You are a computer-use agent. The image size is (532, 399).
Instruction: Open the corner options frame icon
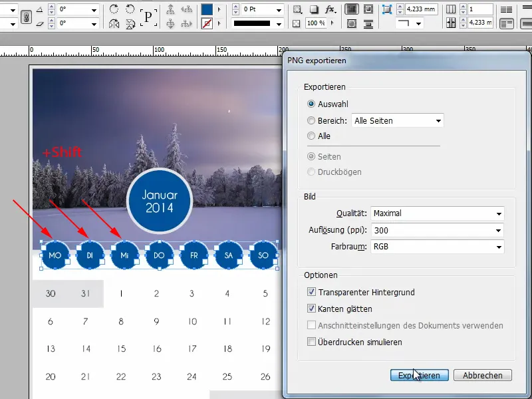(297, 9)
